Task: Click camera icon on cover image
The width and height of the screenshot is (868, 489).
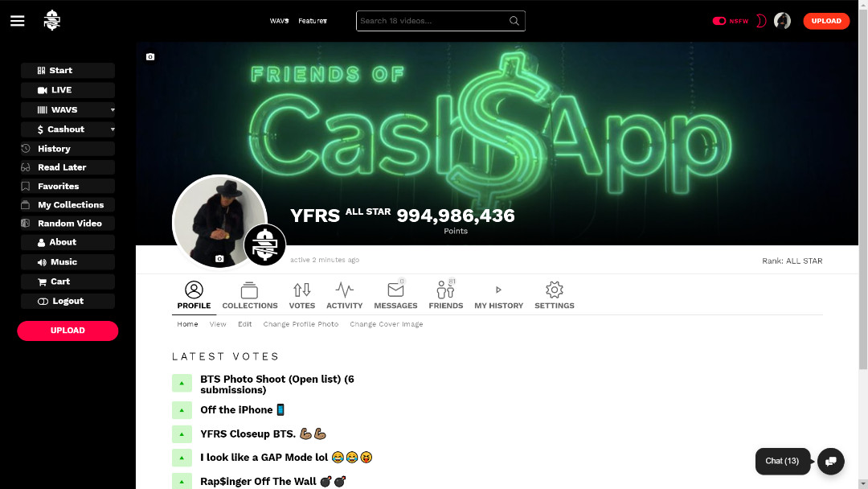Action: 150,57
